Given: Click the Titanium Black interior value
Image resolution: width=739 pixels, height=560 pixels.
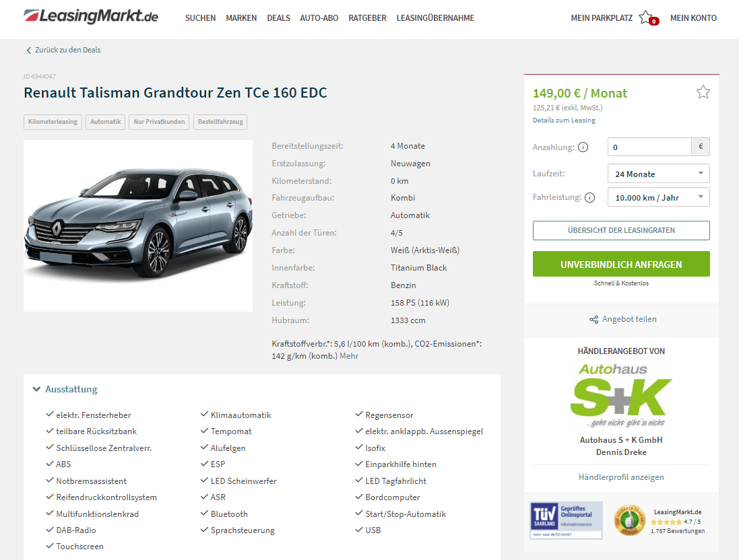Looking at the screenshot, I should pos(418,267).
